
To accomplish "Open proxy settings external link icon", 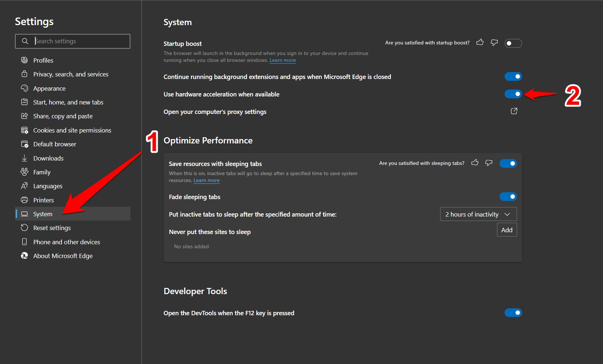I will pos(514,111).
